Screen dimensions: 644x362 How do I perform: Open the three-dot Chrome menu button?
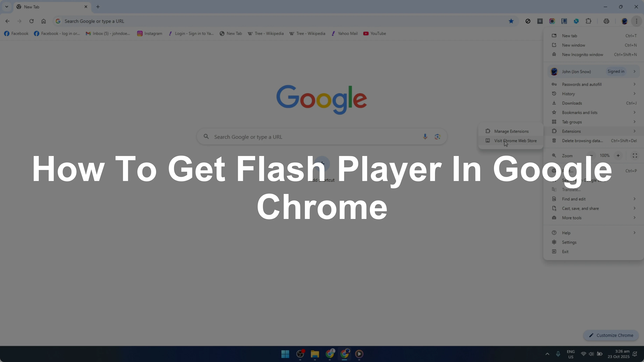(x=636, y=21)
